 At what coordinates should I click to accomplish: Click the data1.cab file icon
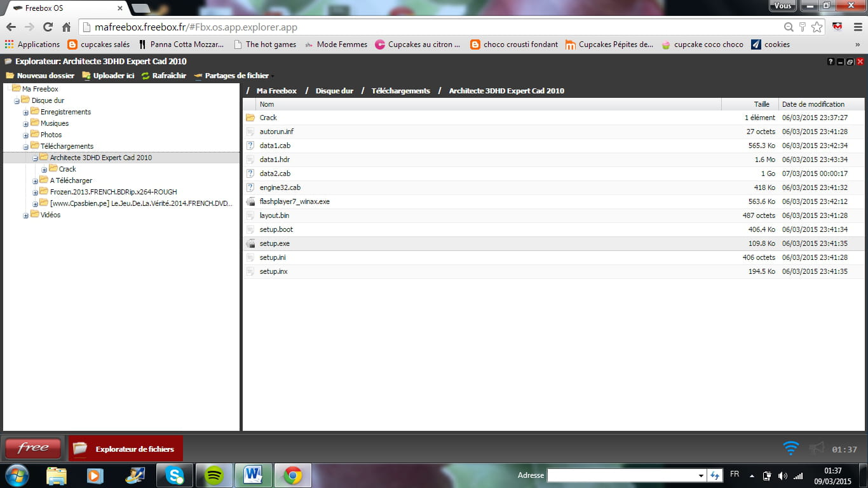[250, 146]
